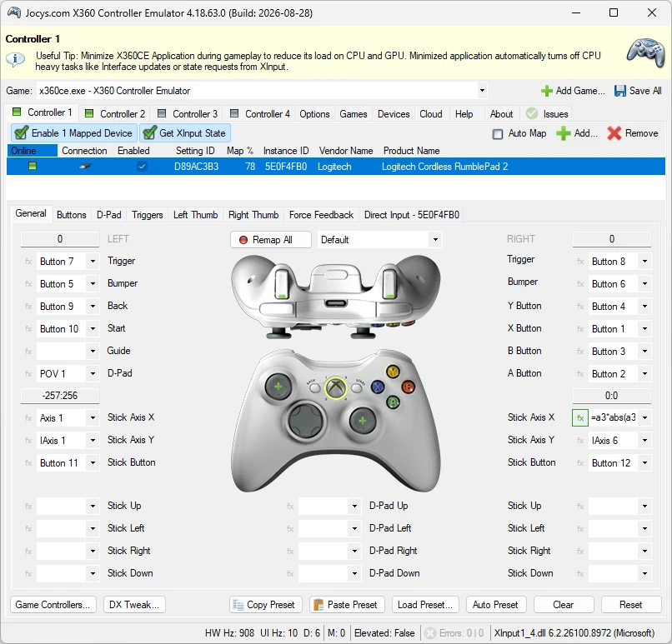Image resolution: width=672 pixels, height=644 pixels.
Task: Switch to the Controller 2 tab
Action: pyautogui.click(x=115, y=114)
